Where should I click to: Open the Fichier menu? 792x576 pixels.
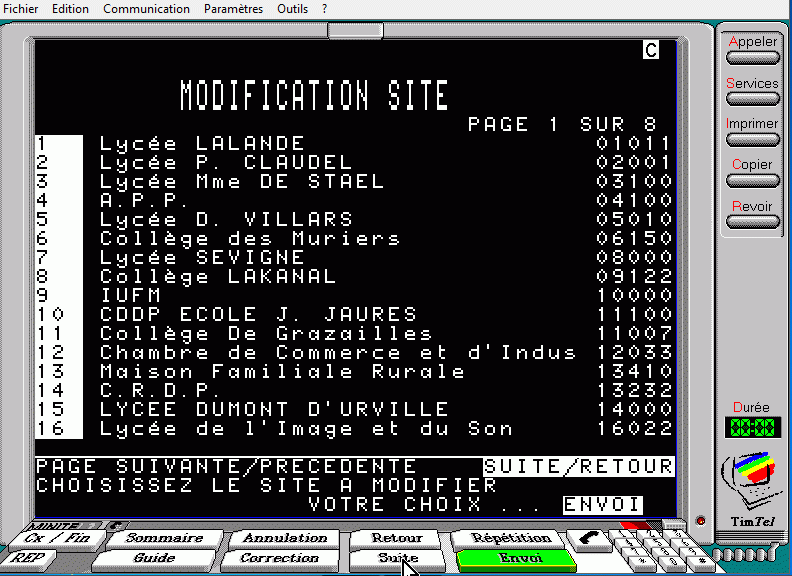[21, 9]
